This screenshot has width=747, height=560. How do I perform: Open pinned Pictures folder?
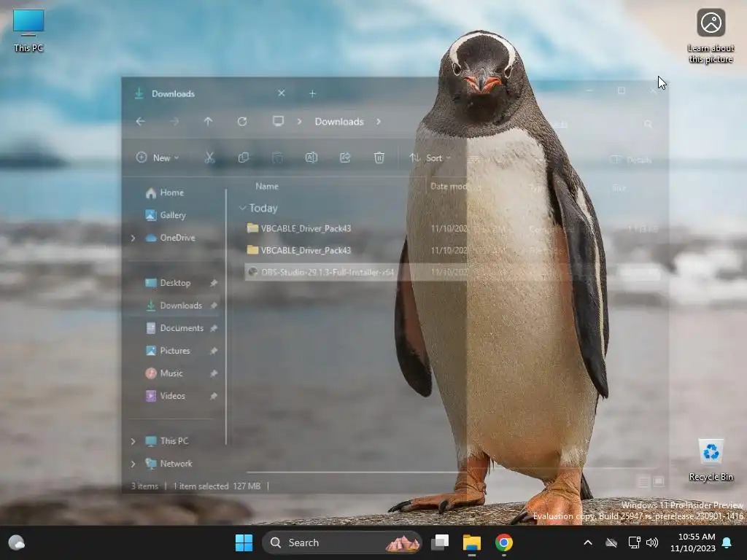pyautogui.click(x=167, y=351)
